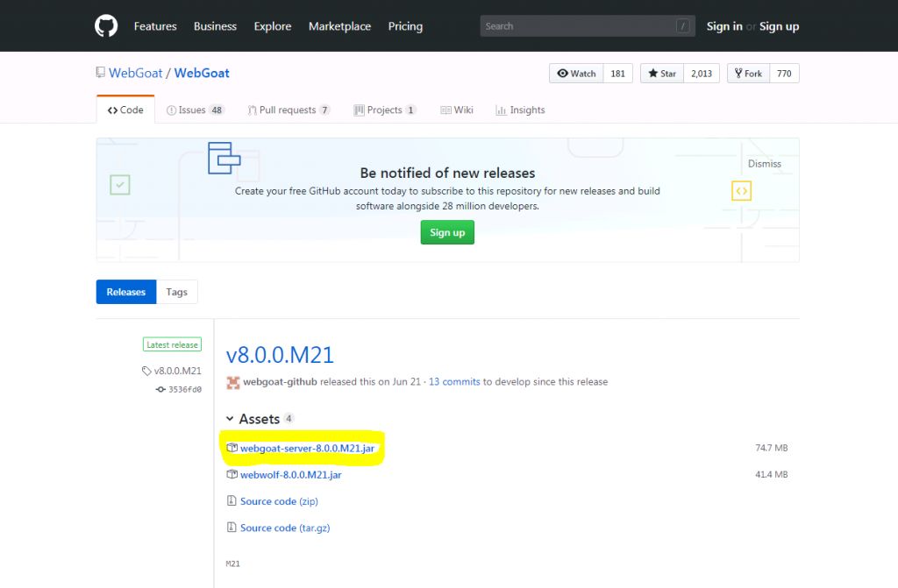Click the repository book icon
The height and width of the screenshot is (588, 898).
pos(101,73)
